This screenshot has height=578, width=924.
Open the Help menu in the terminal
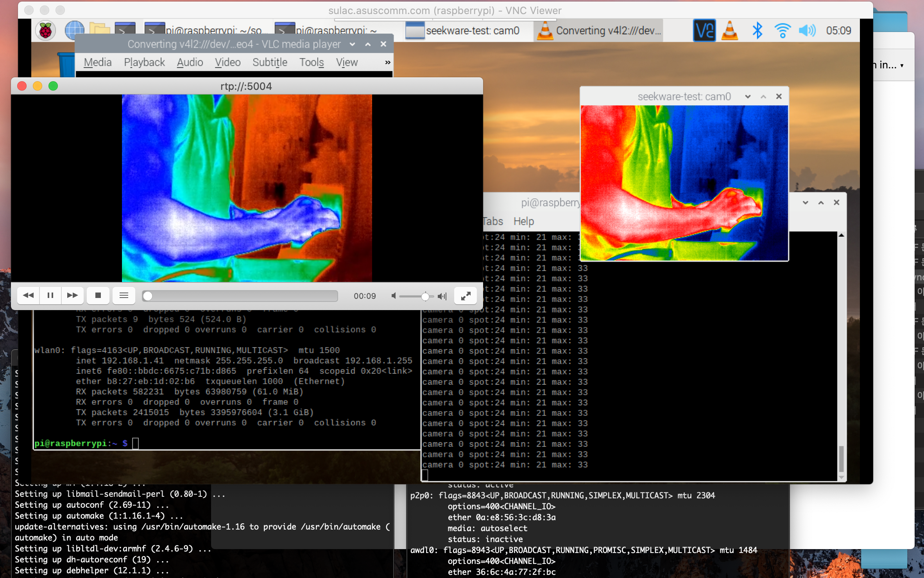tap(523, 221)
